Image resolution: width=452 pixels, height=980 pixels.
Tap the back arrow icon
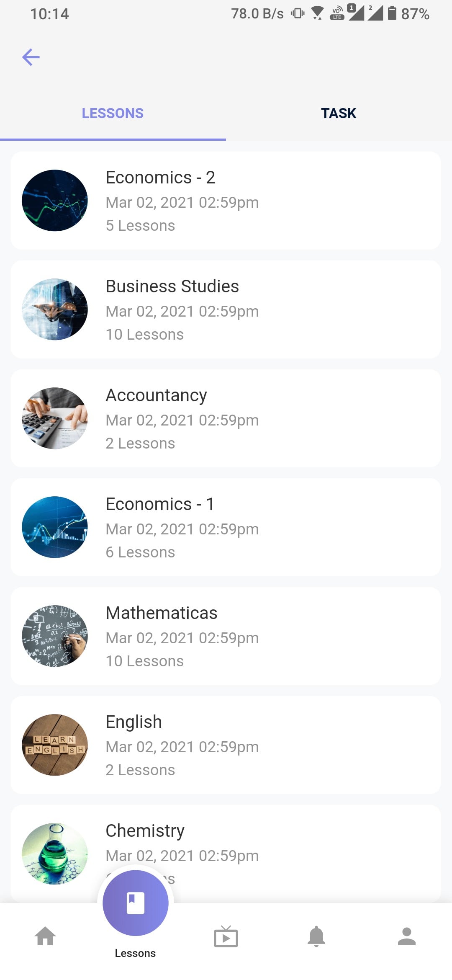pos(31,57)
